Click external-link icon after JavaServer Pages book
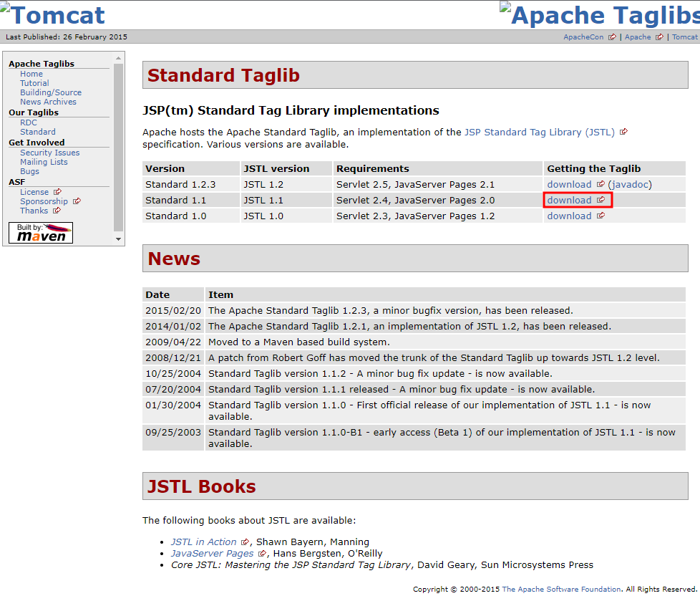The width and height of the screenshot is (700, 606). (263, 554)
